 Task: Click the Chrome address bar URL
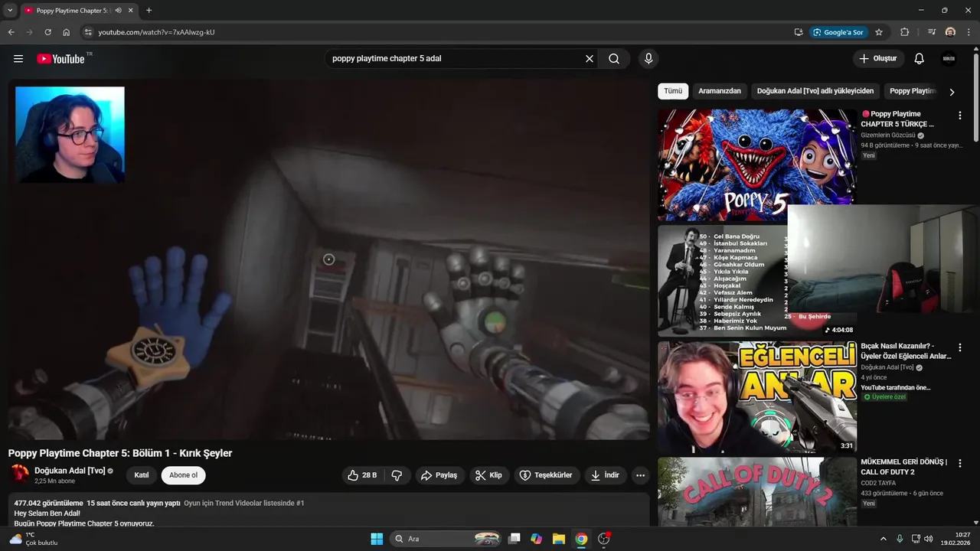coord(156,32)
